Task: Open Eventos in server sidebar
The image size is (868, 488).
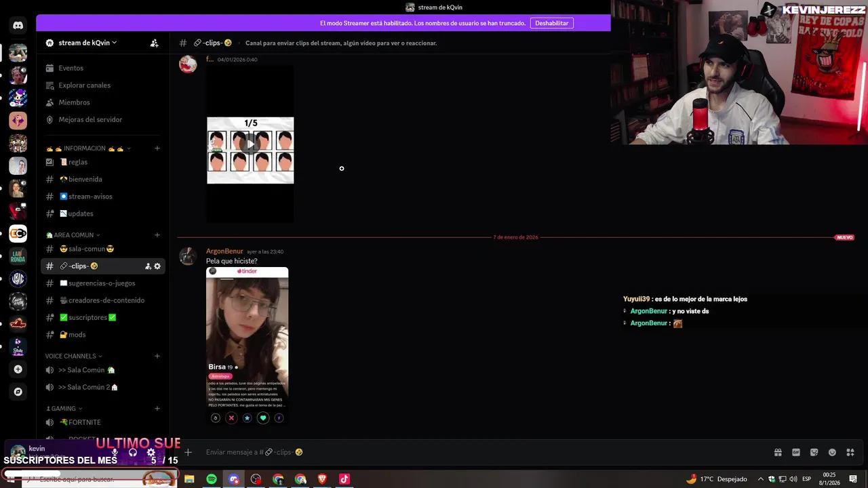Action: coord(103,68)
